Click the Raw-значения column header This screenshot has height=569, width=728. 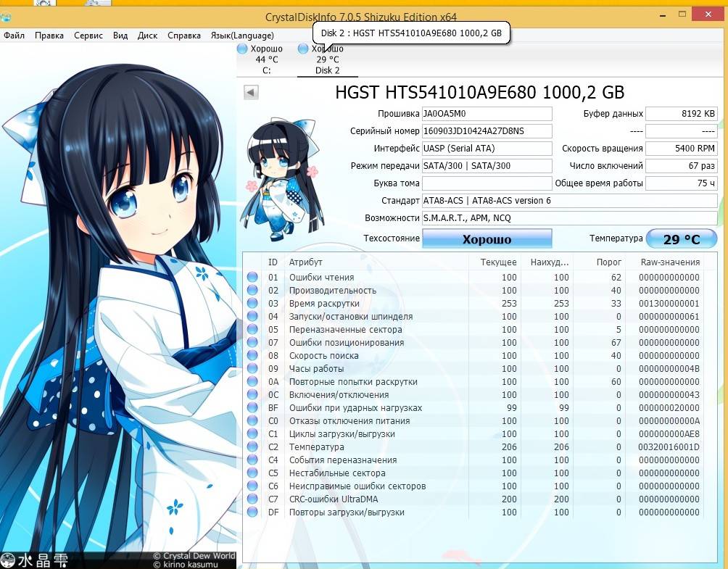coord(670,262)
